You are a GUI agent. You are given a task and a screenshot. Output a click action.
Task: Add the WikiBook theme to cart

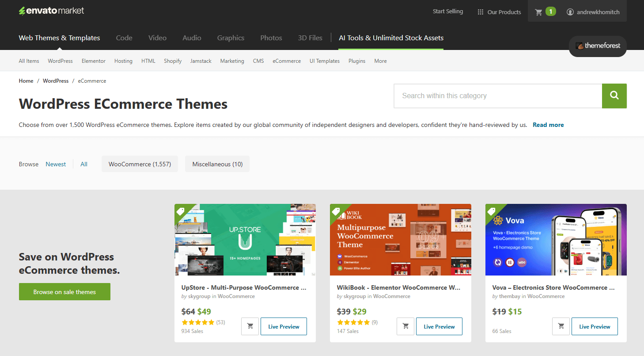click(405, 326)
